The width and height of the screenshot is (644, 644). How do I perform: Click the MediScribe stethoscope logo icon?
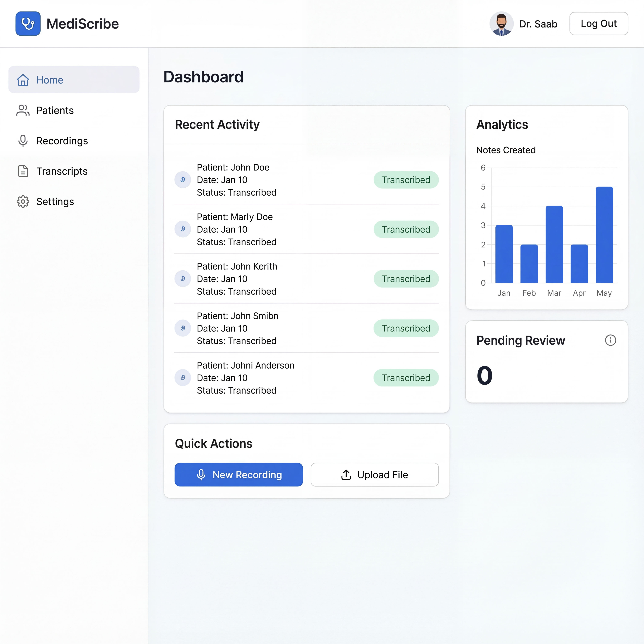28,24
